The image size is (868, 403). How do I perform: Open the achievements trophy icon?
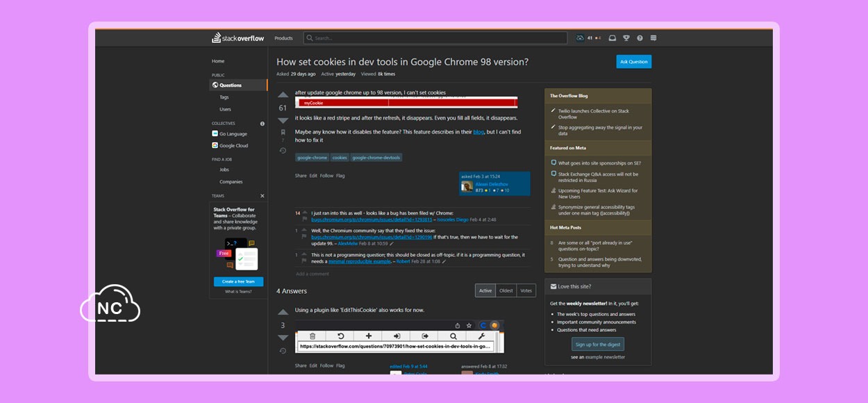click(626, 38)
